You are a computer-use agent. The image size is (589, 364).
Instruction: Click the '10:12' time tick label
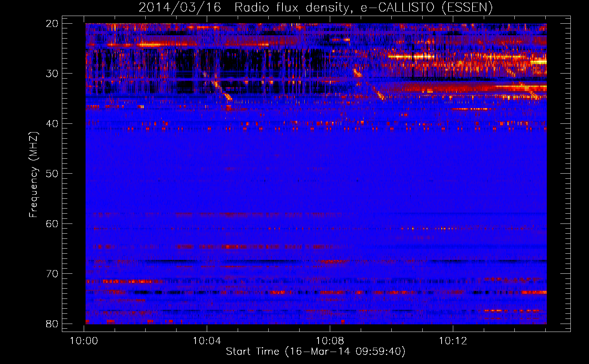(x=453, y=341)
